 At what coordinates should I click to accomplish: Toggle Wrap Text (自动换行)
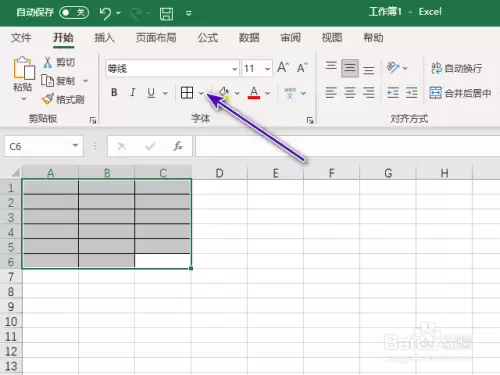(456, 68)
